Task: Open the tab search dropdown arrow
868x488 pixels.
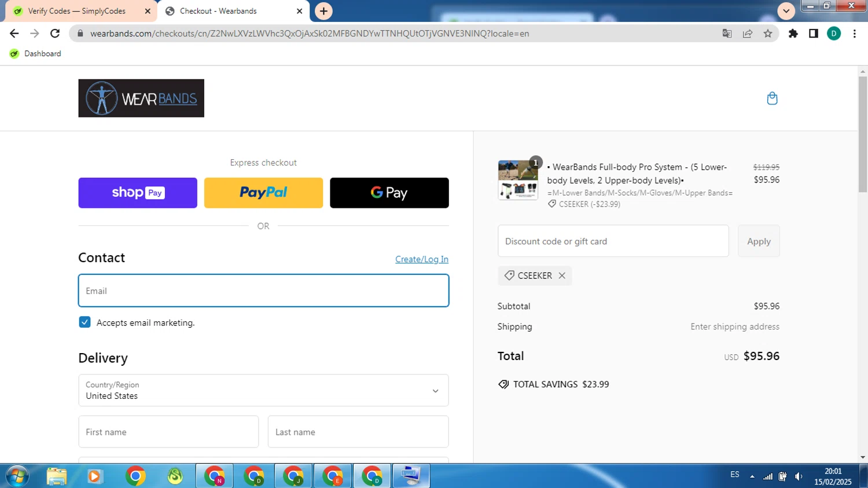Action: [786, 11]
